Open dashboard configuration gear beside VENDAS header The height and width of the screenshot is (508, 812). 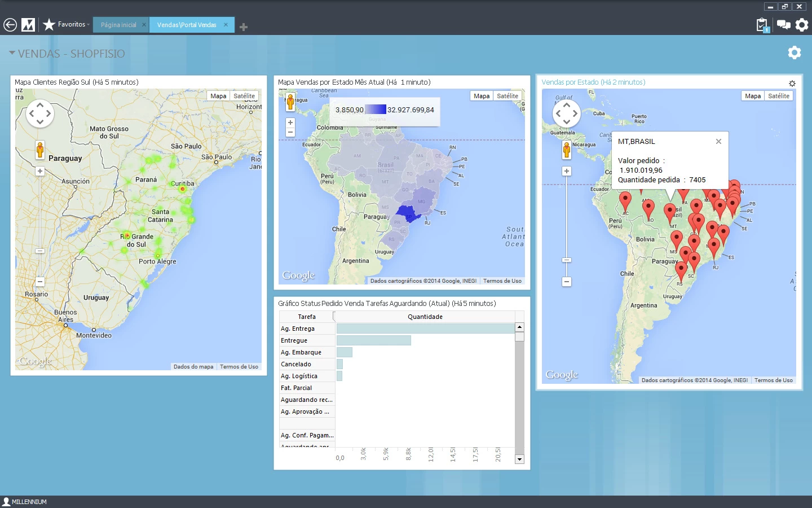click(795, 52)
